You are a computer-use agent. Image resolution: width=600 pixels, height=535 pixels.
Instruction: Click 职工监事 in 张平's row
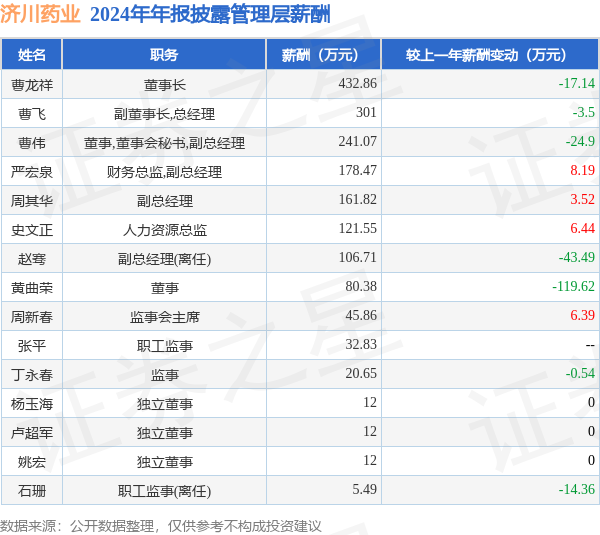pos(165,346)
